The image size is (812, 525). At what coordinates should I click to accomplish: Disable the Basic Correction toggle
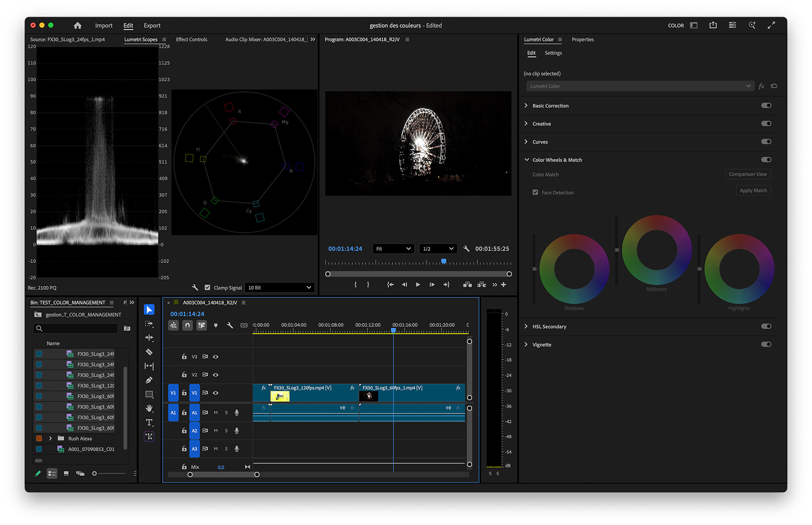coord(766,105)
